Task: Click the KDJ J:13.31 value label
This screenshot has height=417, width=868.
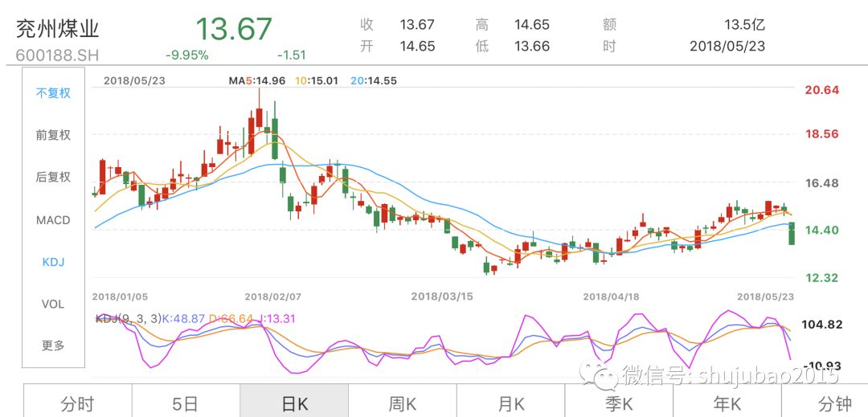Action: [276, 318]
